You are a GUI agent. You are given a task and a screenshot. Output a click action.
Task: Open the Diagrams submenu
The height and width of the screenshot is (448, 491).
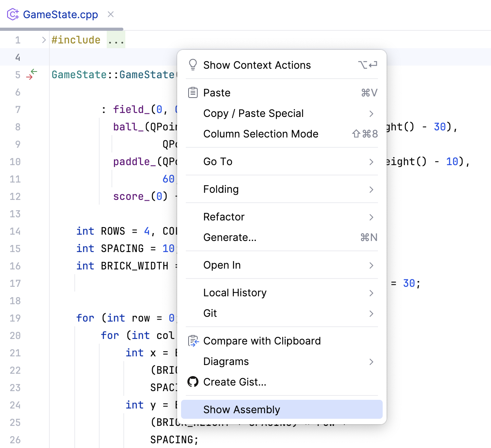coord(226,361)
